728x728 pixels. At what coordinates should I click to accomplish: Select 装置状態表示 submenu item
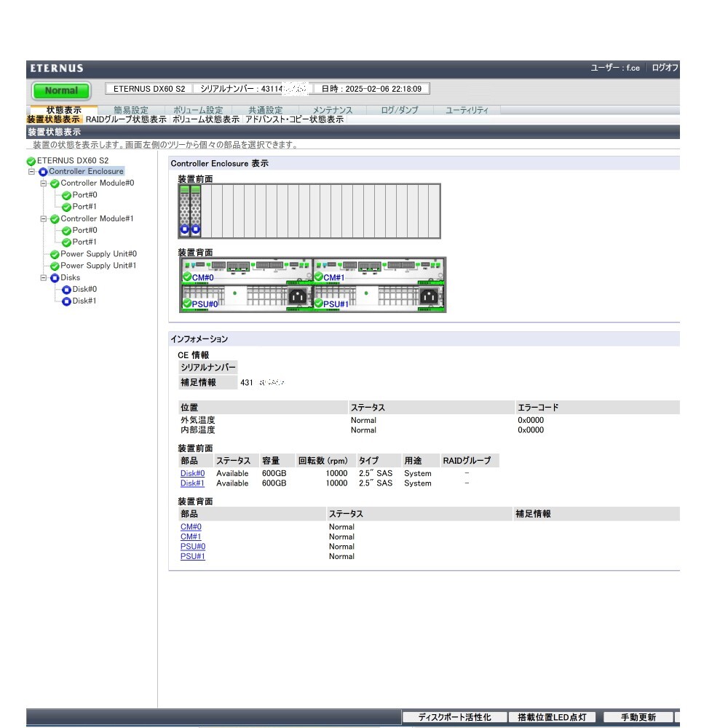tap(53, 119)
